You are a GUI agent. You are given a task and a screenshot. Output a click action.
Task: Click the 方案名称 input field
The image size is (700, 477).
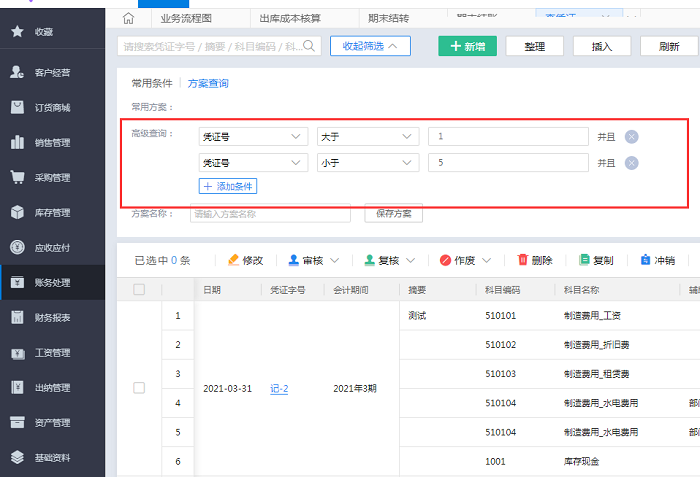click(270, 213)
